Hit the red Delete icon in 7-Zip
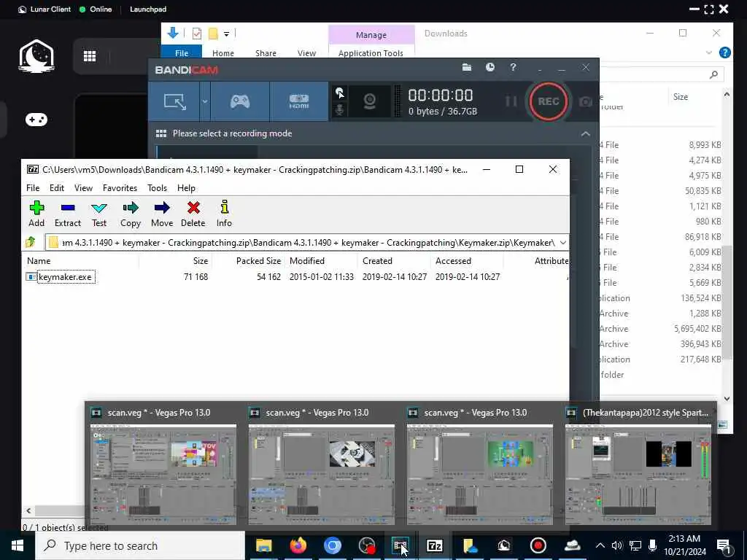Viewport: 747px width, 560px height. pyautogui.click(x=193, y=214)
